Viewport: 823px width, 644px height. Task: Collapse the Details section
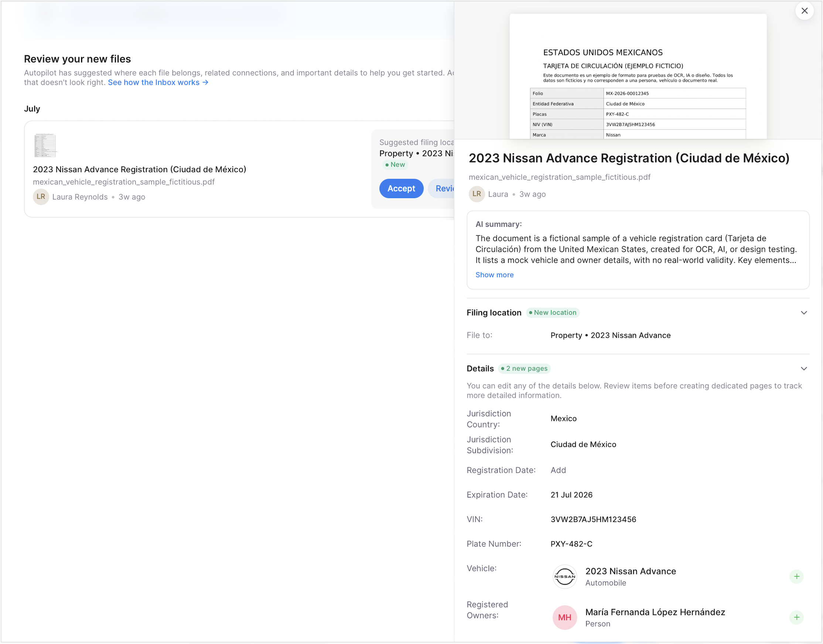click(x=803, y=369)
